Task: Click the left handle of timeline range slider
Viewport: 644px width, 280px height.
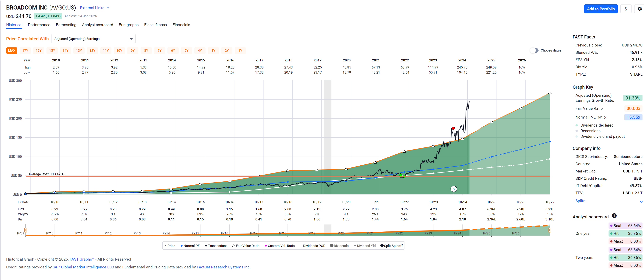Action: click(x=26, y=230)
